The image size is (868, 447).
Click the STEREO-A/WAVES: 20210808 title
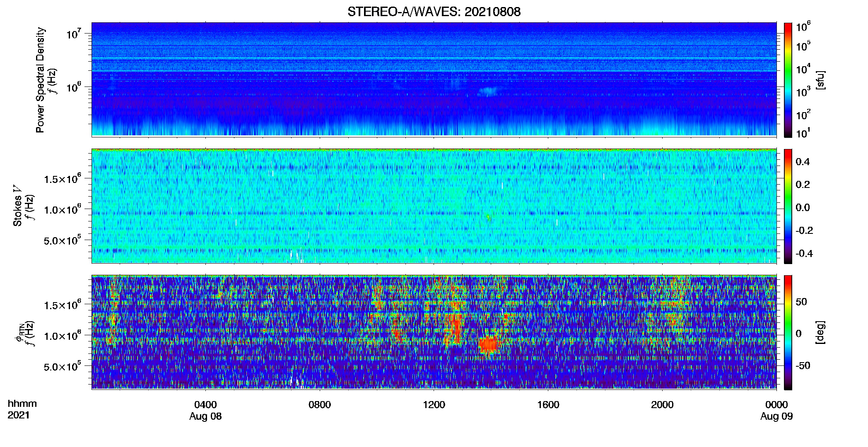click(434, 12)
